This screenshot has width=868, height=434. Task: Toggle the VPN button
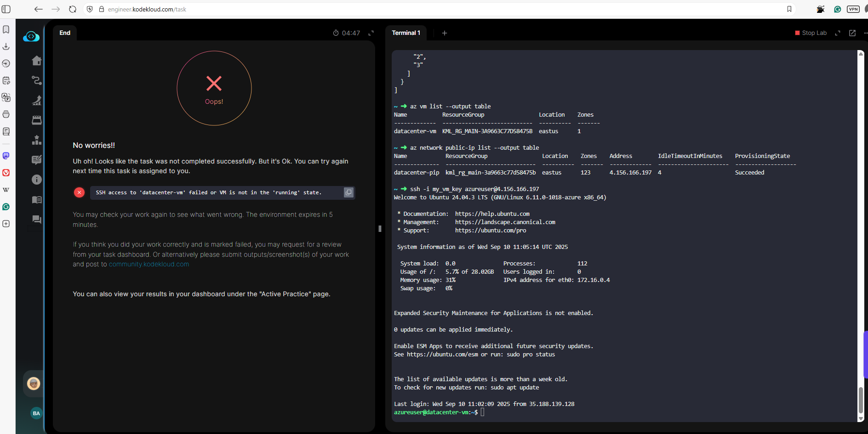click(x=853, y=9)
